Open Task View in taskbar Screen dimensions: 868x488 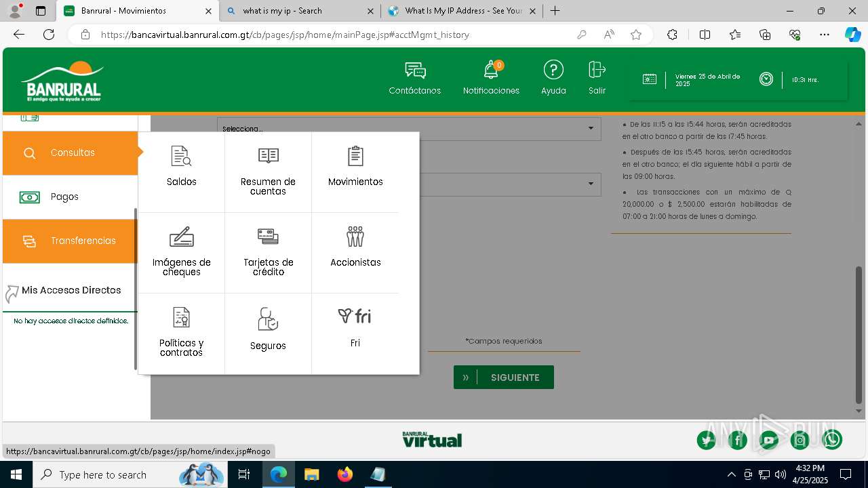(244, 474)
